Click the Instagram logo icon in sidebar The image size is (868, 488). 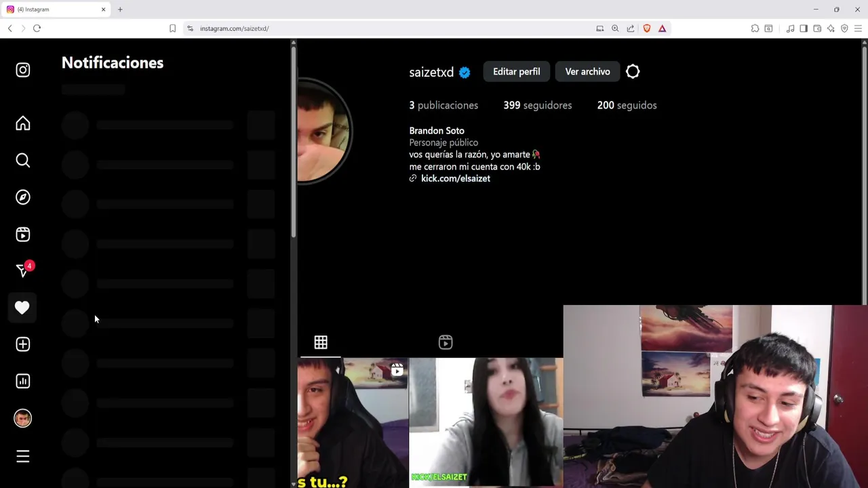(23, 70)
